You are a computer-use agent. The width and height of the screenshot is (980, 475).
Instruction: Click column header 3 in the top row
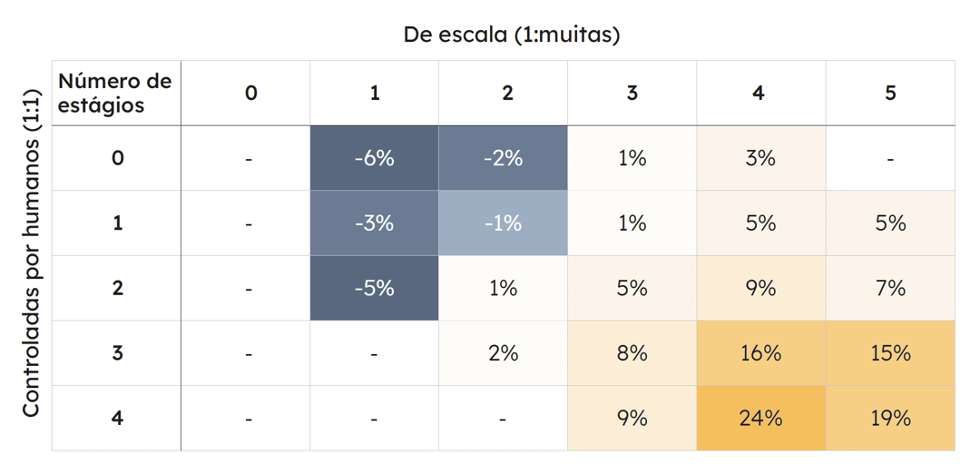click(632, 93)
